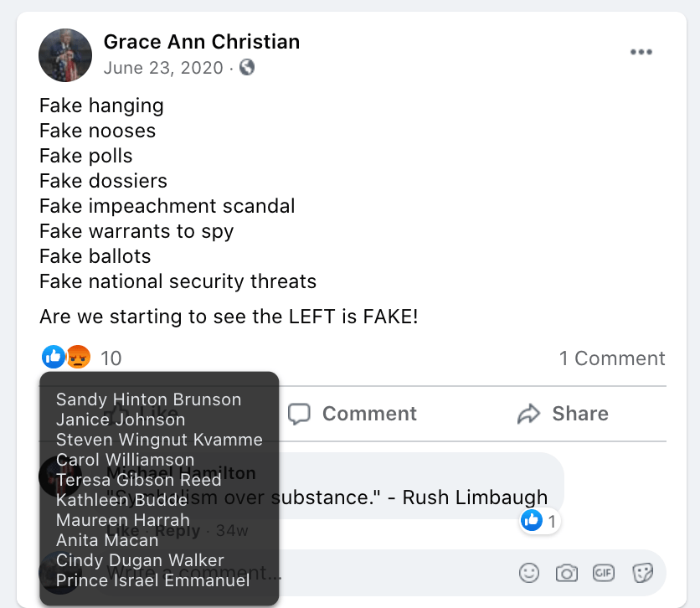
Task: Select Sandy Hinton Brunson in reactions list
Action: click(148, 399)
